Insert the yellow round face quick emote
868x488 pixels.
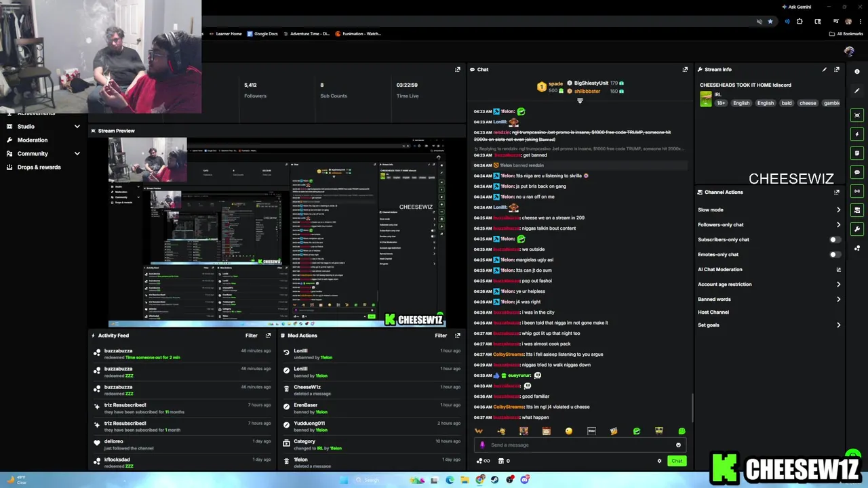point(569,431)
